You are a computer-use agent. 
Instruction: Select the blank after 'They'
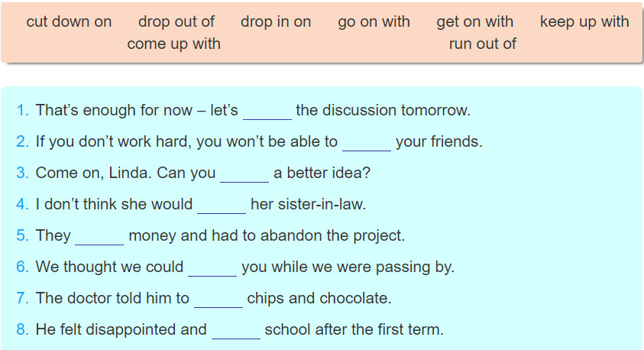(99, 236)
